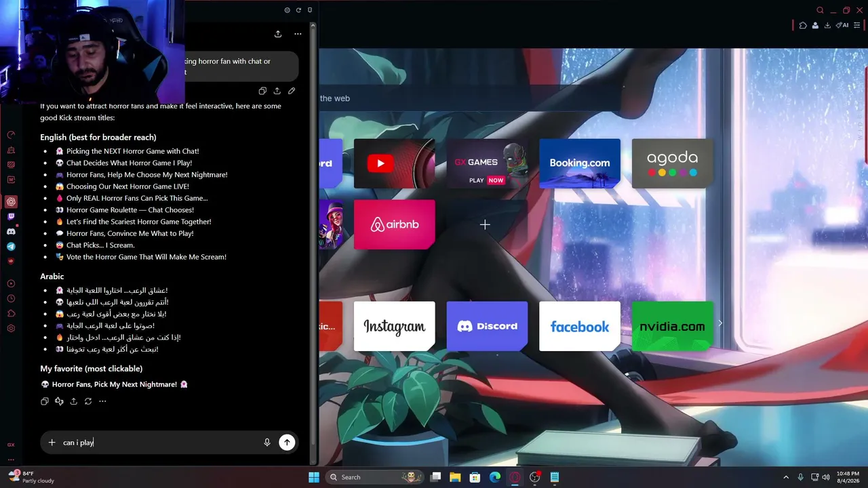This screenshot has width=868, height=488.
Task: Edit the sent user message with pencil
Action: point(292,91)
